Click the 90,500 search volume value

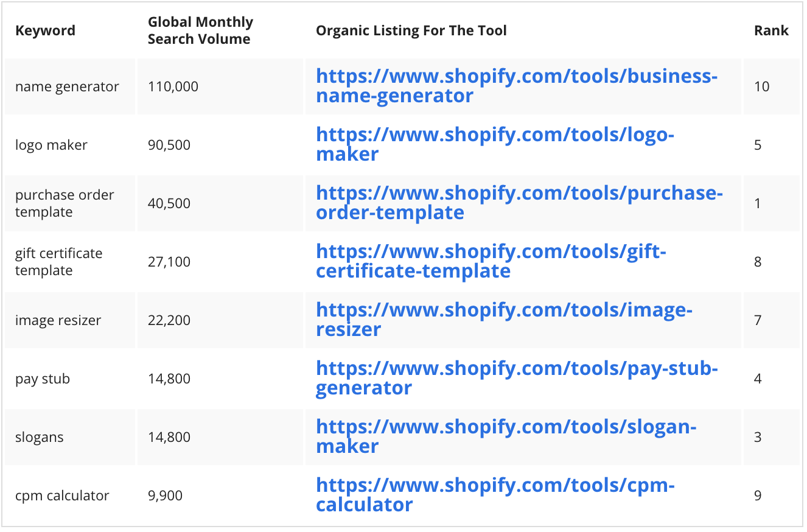click(x=169, y=145)
